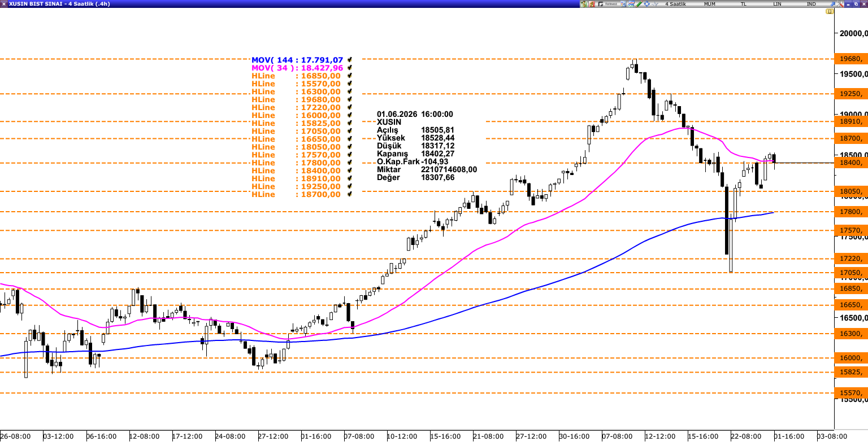868x442 pixels.
Task: Click the green pencil drawing tool icon
Action: pos(639,4)
